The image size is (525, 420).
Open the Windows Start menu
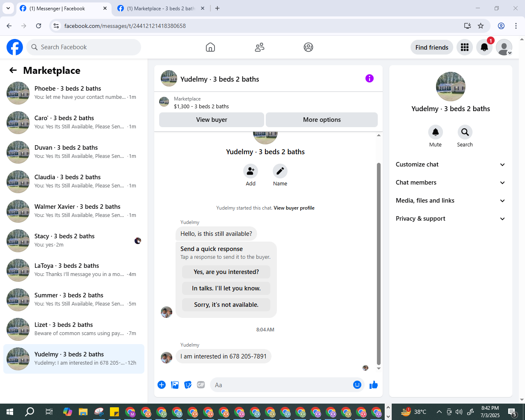coord(10,412)
